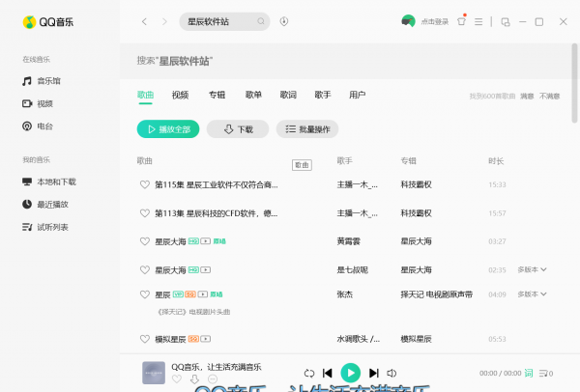580x392 pixels.
Task: Like the song 第113集 with heart
Action: pyautogui.click(x=145, y=213)
